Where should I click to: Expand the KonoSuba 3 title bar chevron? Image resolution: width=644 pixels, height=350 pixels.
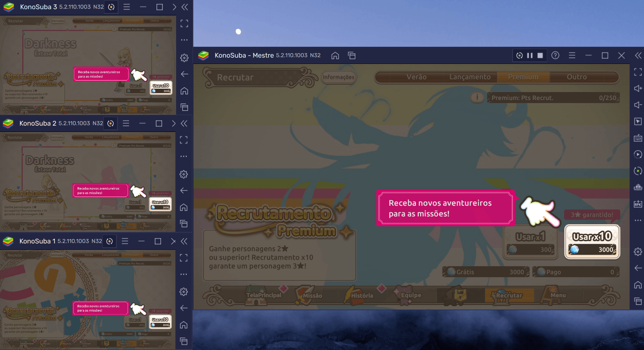click(x=174, y=7)
